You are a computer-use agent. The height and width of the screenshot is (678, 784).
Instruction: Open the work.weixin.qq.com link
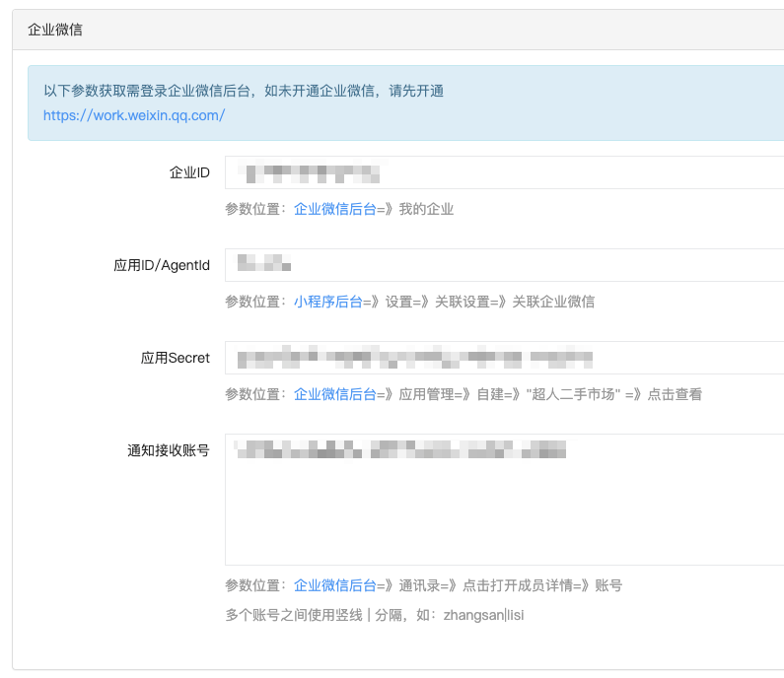pyautogui.click(x=134, y=115)
